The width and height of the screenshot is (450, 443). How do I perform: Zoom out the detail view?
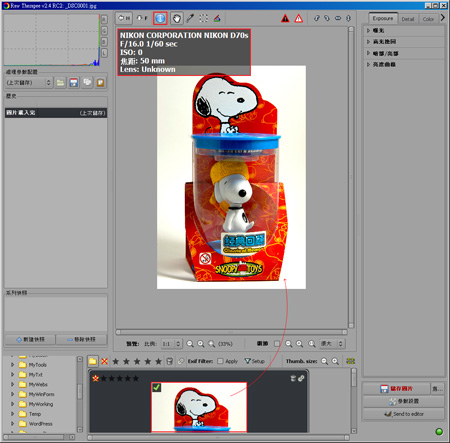pos(289,344)
